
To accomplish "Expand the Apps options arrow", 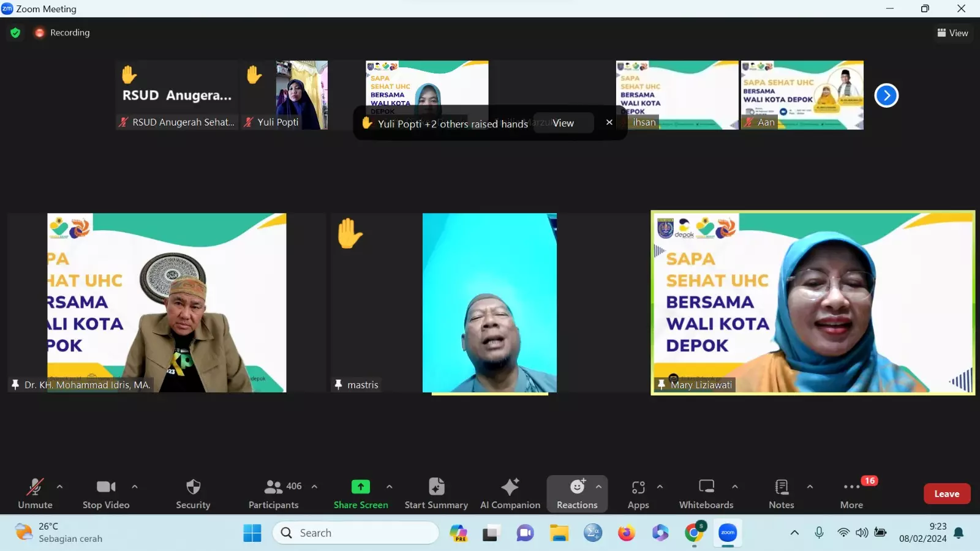I will 660,487.
